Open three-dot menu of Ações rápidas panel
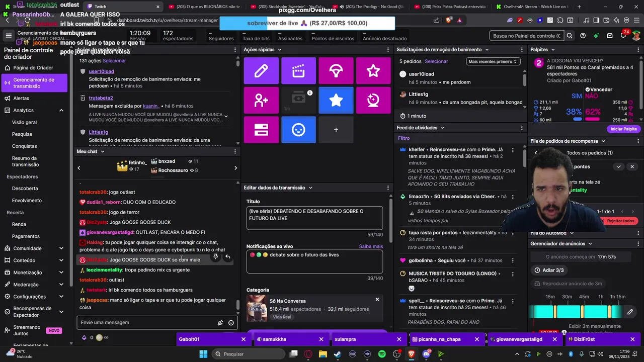The width and height of the screenshot is (644, 362). (388, 50)
